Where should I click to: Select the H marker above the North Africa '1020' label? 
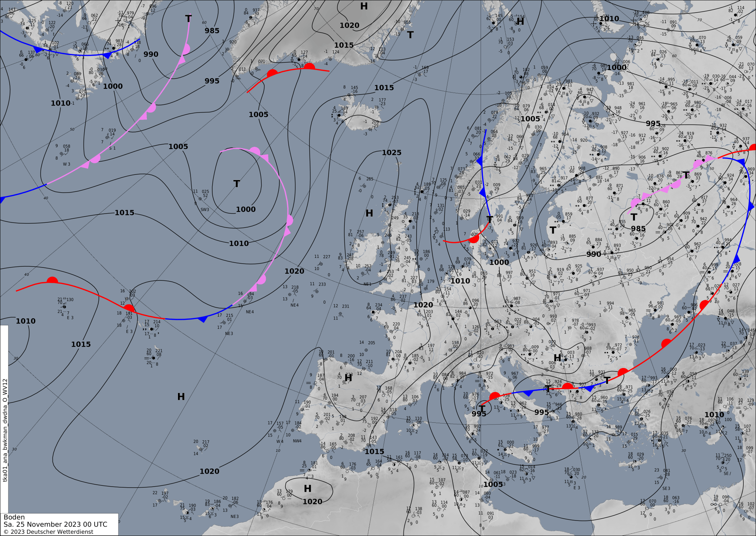coord(307,488)
